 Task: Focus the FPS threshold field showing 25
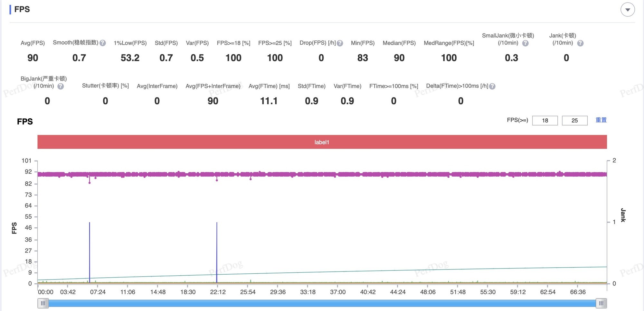coord(574,121)
